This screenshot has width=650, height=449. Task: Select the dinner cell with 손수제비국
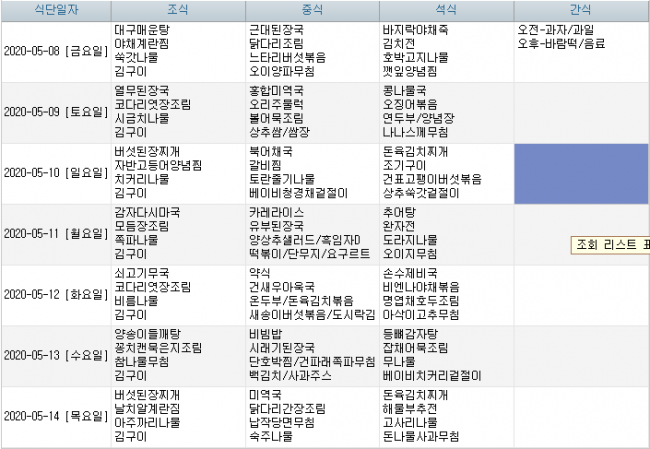click(x=446, y=296)
